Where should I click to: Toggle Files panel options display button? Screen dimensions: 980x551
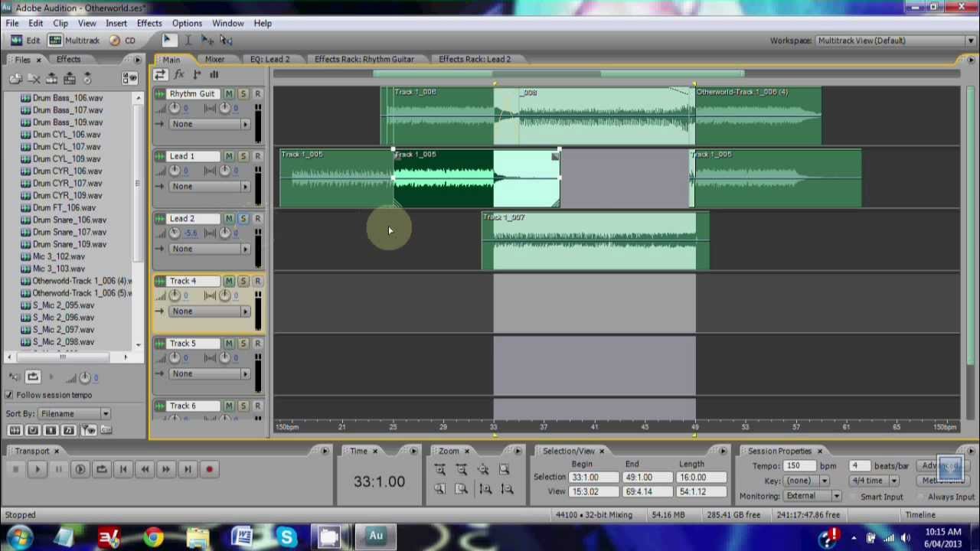click(129, 78)
